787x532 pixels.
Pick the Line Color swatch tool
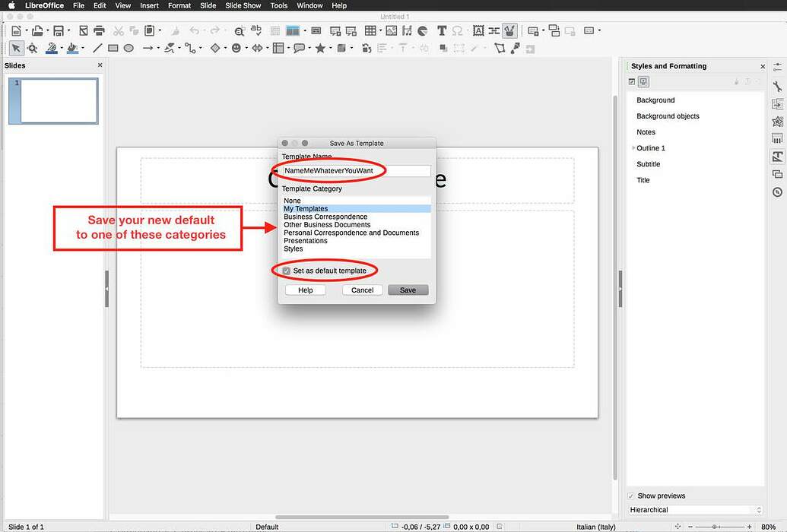click(51, 48)
